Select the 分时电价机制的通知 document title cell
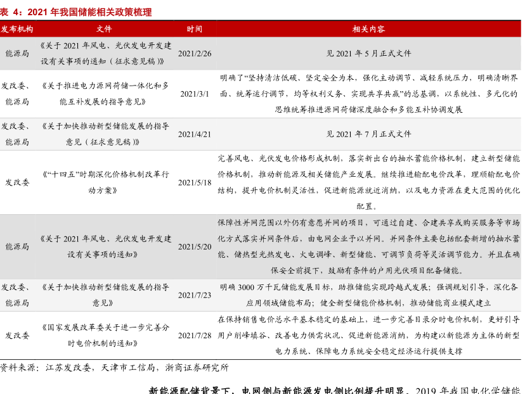Image resolution: width=532 pixels, height=394 pixels. click(x=105, y=336)
